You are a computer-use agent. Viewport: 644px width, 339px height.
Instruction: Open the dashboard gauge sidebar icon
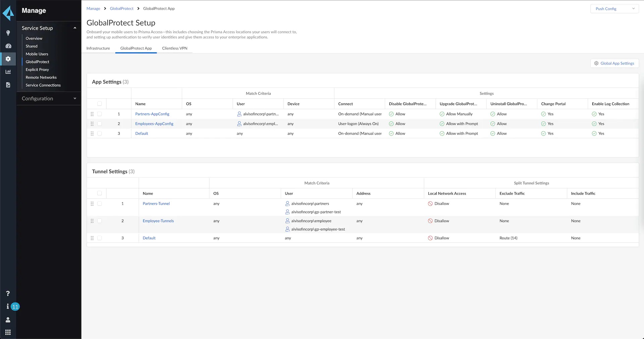pos(8,46)
